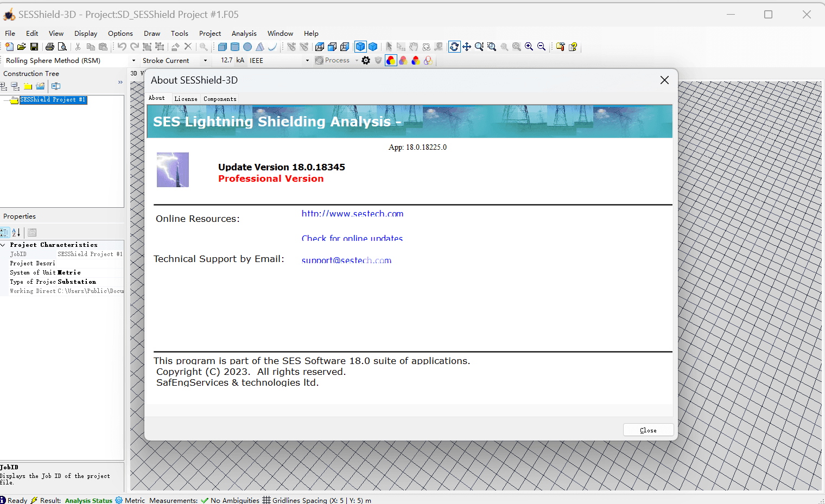Viewport: 825px width, 504px height.
Task: Open the IEEE standard dropdown
Action: click(x=307, y=60)
